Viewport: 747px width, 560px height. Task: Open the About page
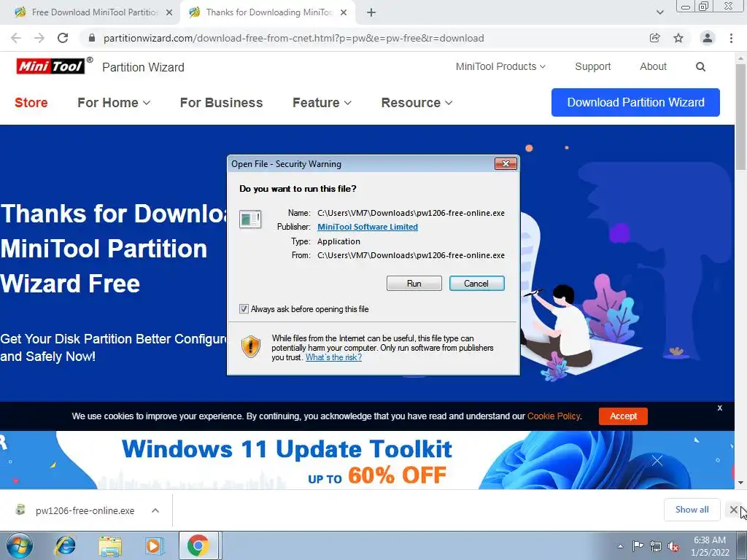pyautogui.click(x=653, y=66)
